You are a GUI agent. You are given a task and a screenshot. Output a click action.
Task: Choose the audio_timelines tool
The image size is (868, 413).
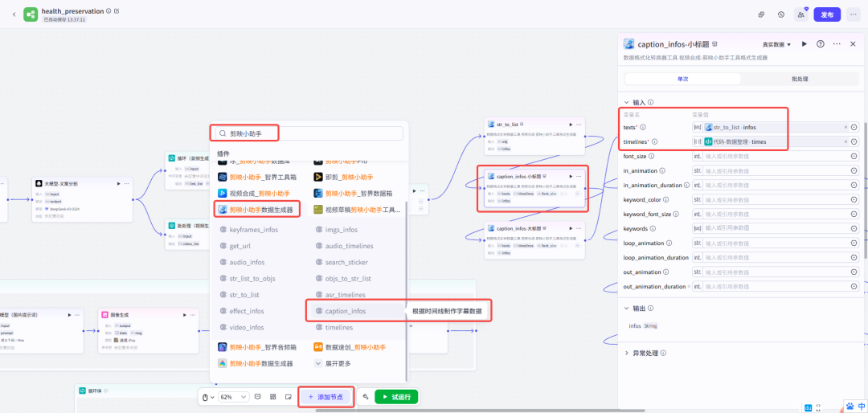click(x=350, y=246)
